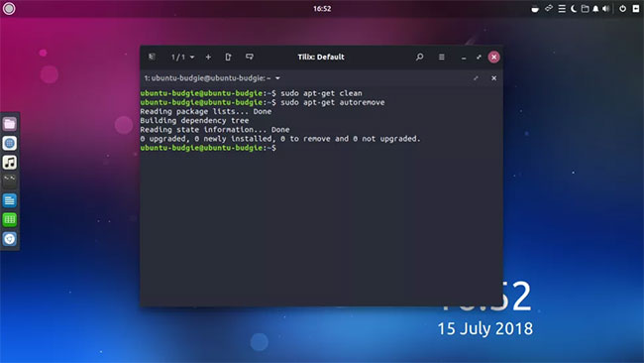Open the Raven sidebar toggle icon
644x363 pixels.
tap(636, 9)
